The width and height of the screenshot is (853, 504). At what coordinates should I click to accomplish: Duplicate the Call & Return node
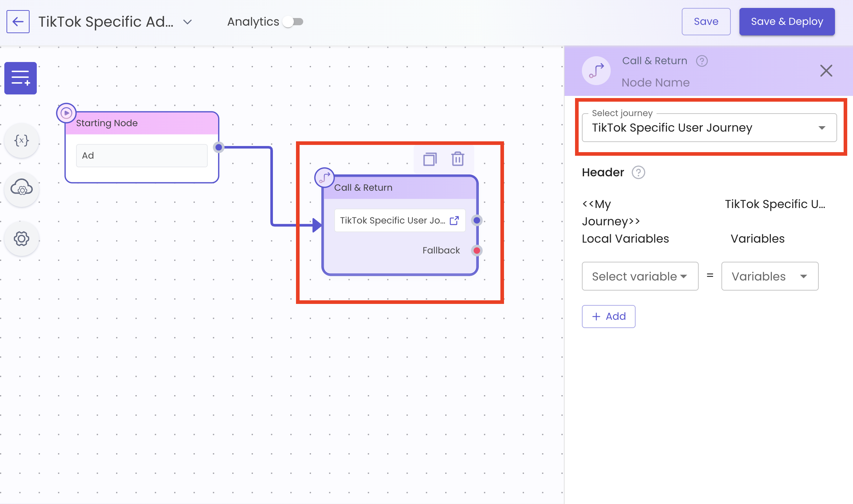tap(430, 159)
